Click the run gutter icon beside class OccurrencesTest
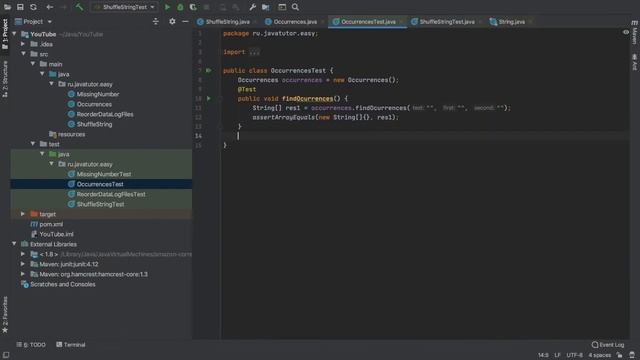The width and height of the screenshot is (640, 360). [209, 70]
